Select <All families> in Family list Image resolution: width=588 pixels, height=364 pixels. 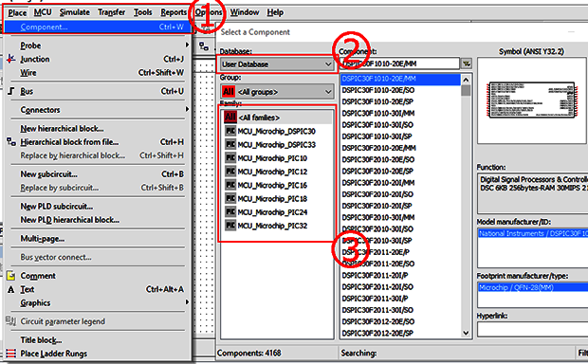pyautogui.click(x=277, y=118)
